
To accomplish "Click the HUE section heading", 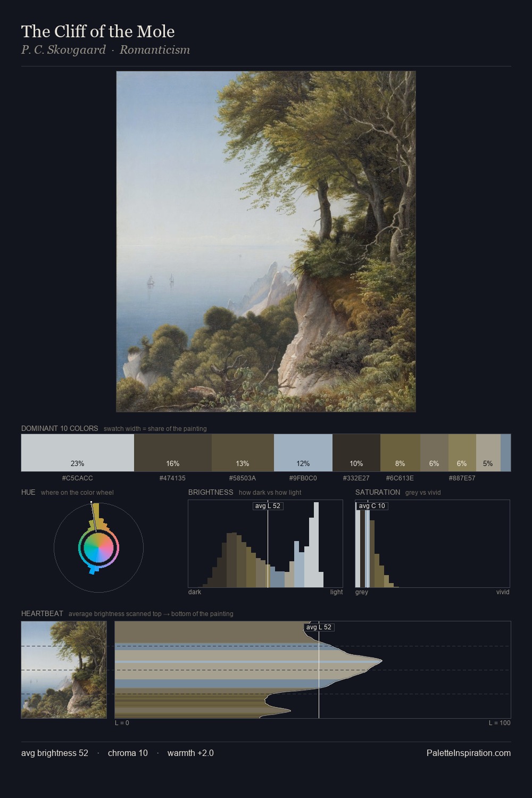I will pyautogui.click(x=28, y=492).
